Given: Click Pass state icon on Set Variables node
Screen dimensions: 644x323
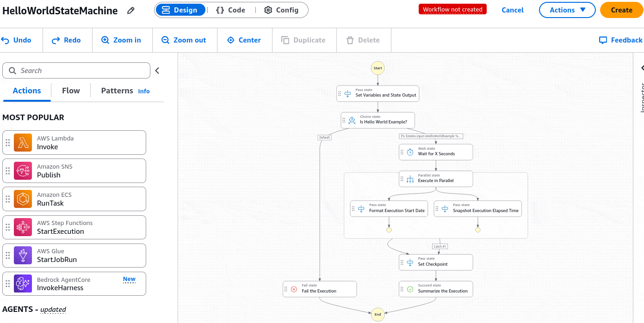Looking at the screenshot, I should [347, 93].
